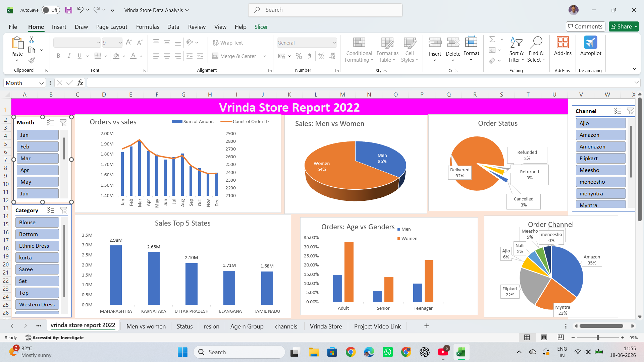Viewport: 644px width, 362px height.
Task: Click the Comments button
Action: (x=585, y=26)
